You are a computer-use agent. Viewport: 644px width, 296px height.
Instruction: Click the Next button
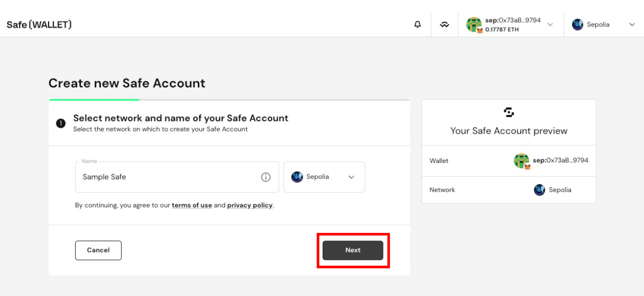pos(353,250)
